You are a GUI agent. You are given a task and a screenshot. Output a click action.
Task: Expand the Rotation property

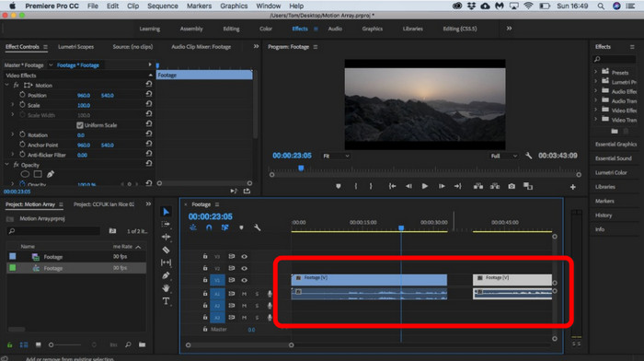[12, 134]
